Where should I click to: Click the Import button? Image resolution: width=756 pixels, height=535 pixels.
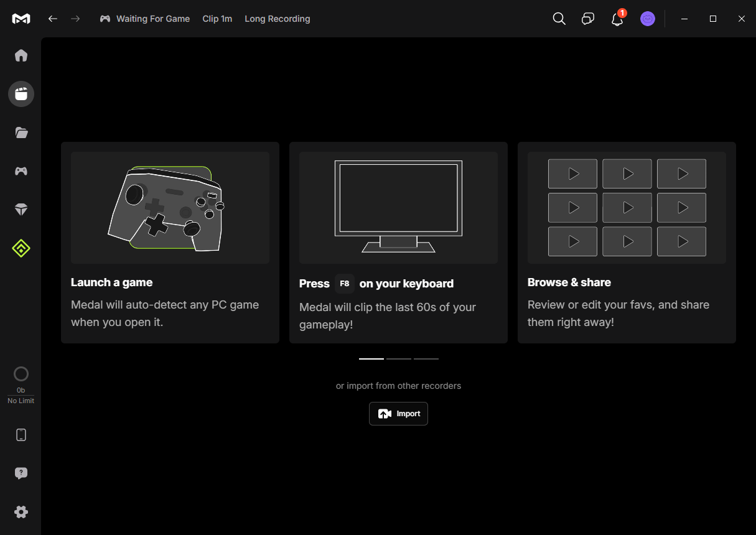(x=398, y=414)
